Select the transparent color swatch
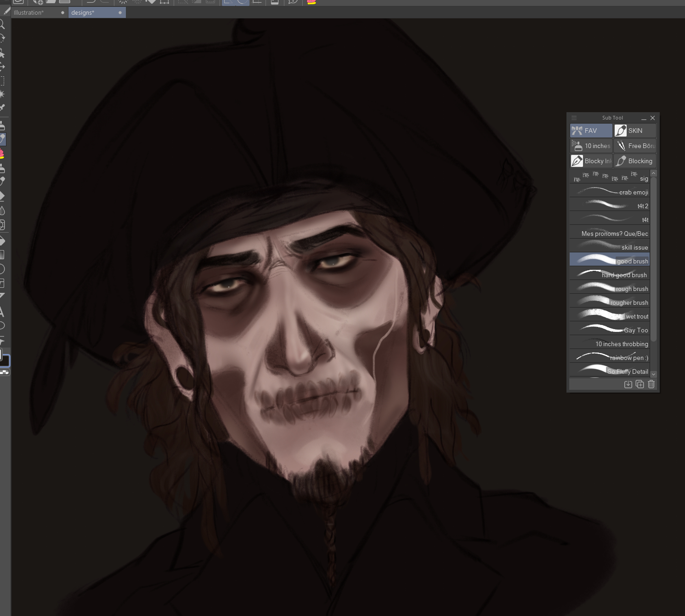685x616 pixels. pos(4,372)
